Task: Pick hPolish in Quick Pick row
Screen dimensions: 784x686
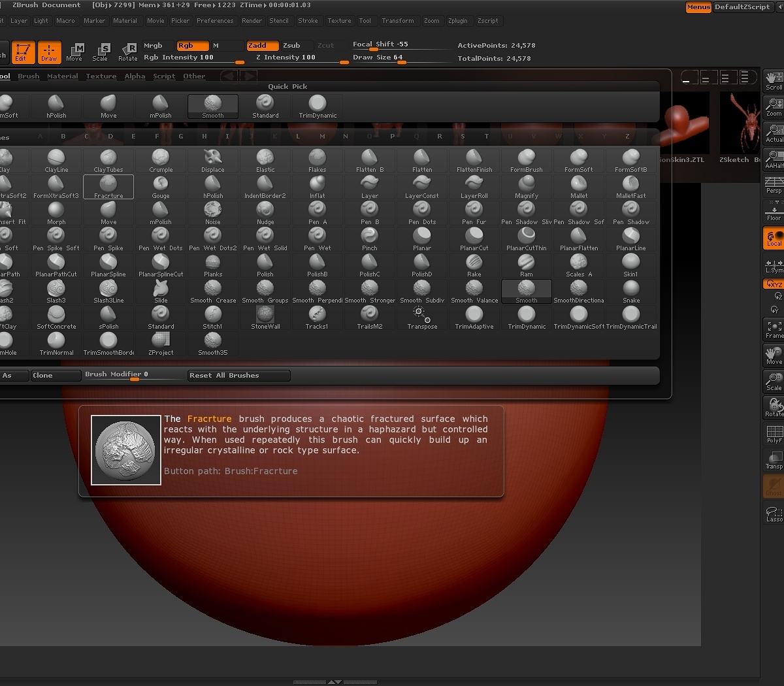Action: point(56,106)
